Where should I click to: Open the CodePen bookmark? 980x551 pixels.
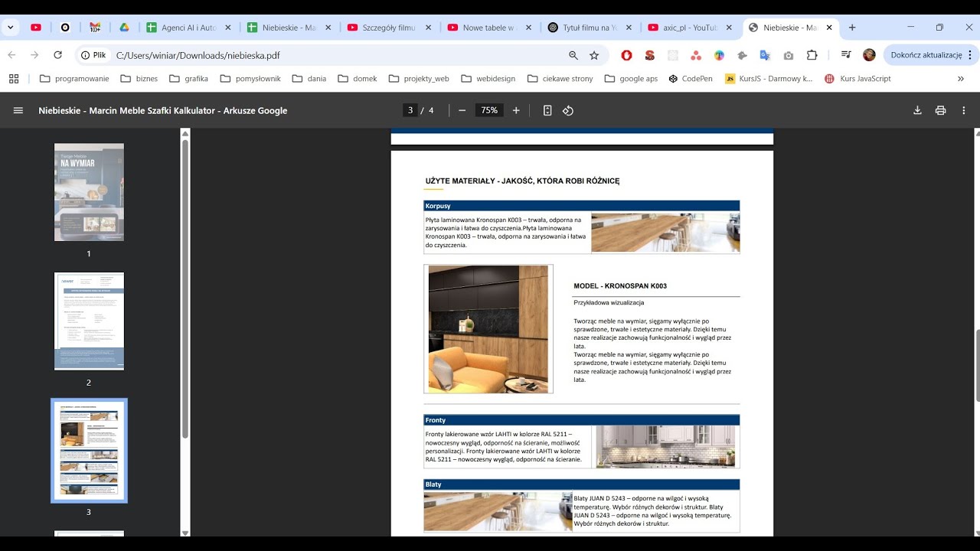click(690, 78)
